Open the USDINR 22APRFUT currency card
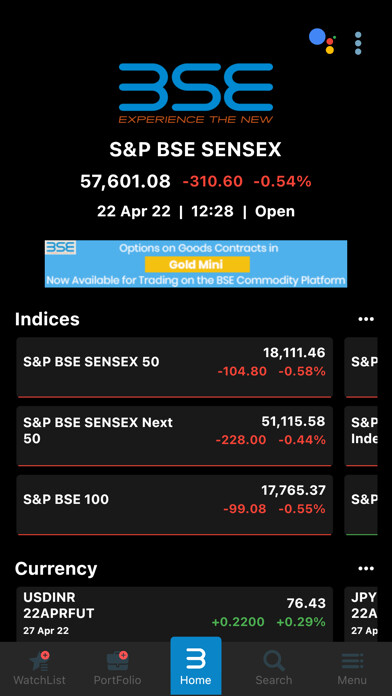392x696 pixels. [x=174, y=614]
